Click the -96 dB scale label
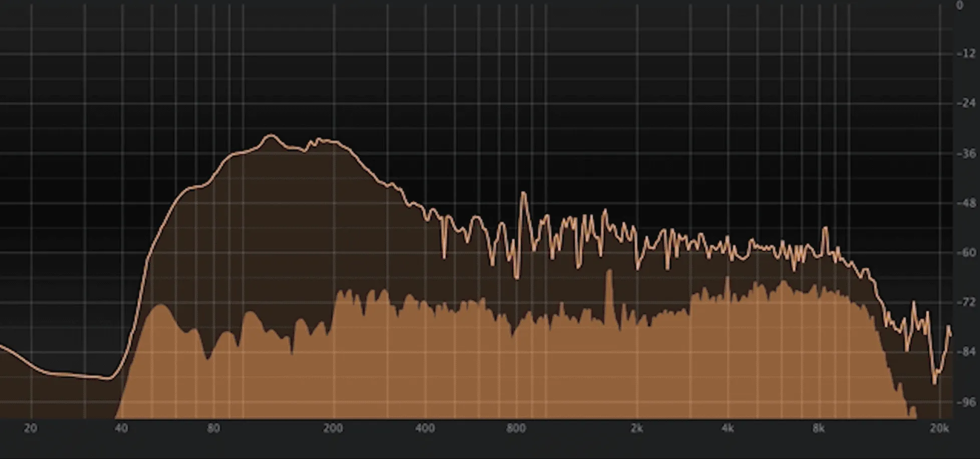 [x=966, y=402]
